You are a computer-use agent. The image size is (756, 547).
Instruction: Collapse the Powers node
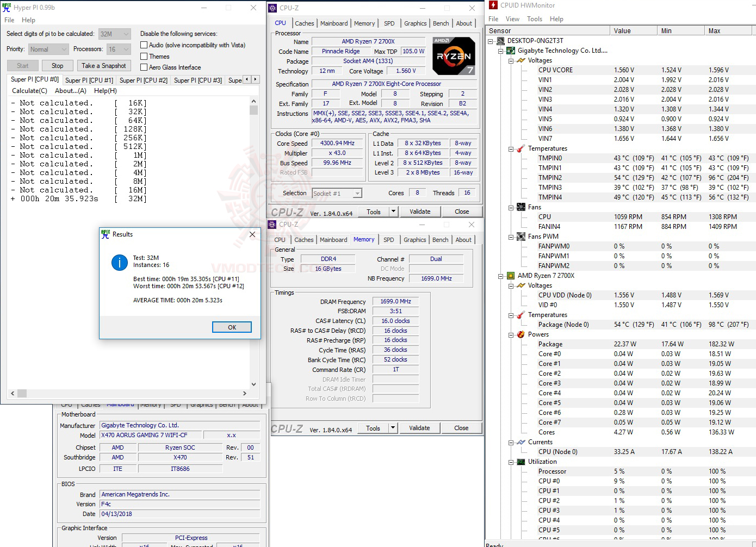tap(511, 334)
